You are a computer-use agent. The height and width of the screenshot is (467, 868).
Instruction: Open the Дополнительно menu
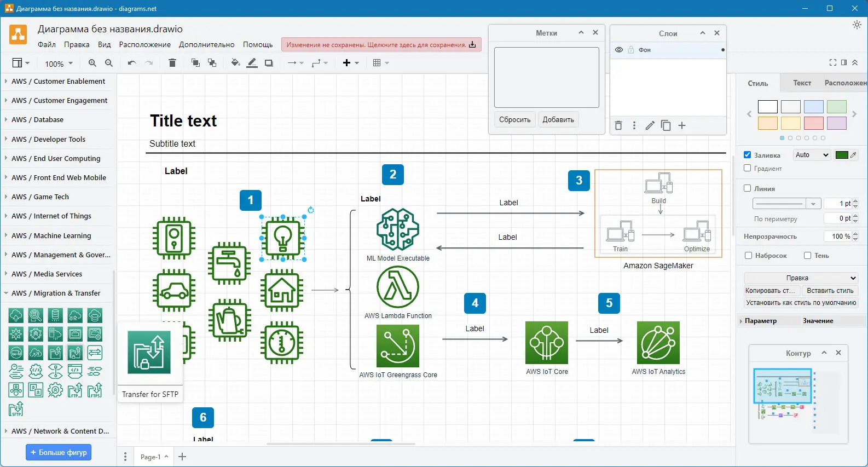click(x=207, y=45)
